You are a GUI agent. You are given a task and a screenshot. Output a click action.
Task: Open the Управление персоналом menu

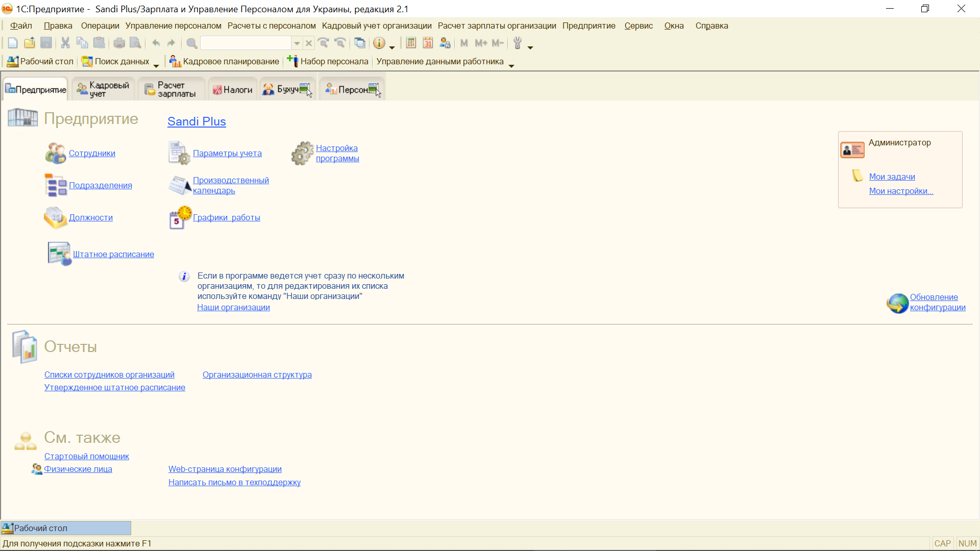pos(174,26)
